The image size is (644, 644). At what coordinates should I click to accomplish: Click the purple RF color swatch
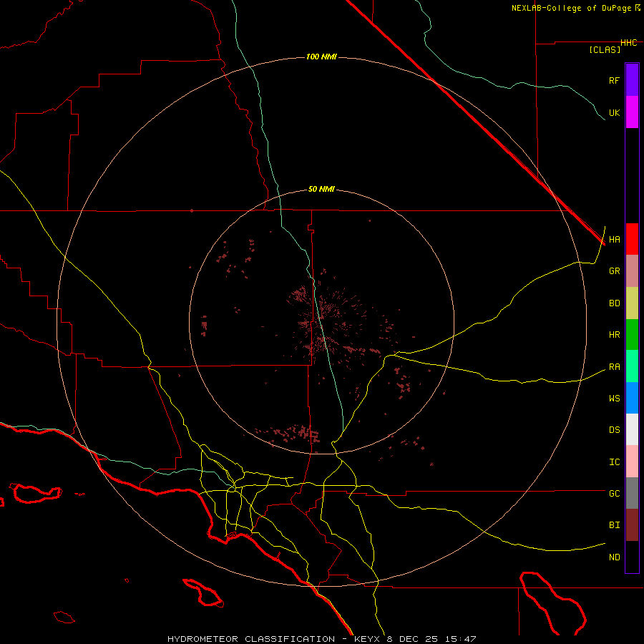[x=632, y=79]
